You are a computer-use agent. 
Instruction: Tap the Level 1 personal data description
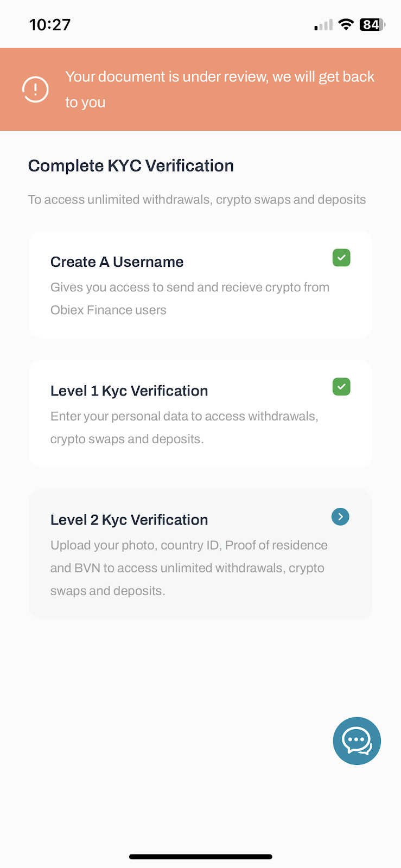184,427
